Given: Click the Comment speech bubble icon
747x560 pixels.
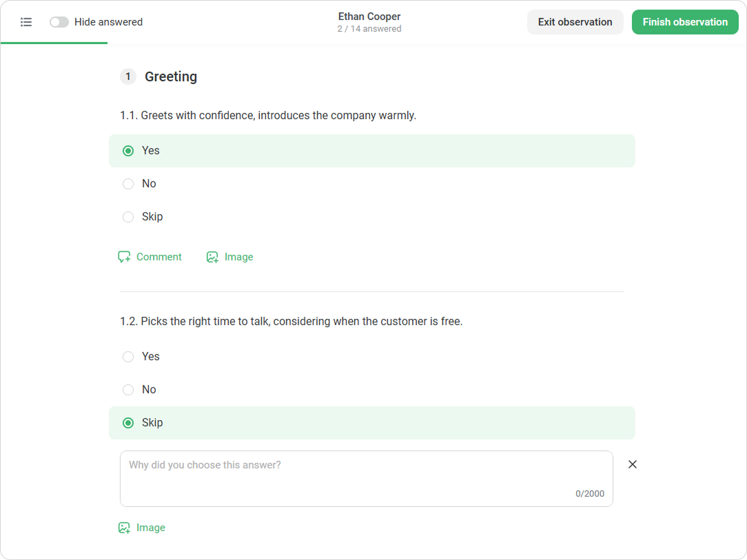Looking at the screenshot, I should (x=124, y=257).
